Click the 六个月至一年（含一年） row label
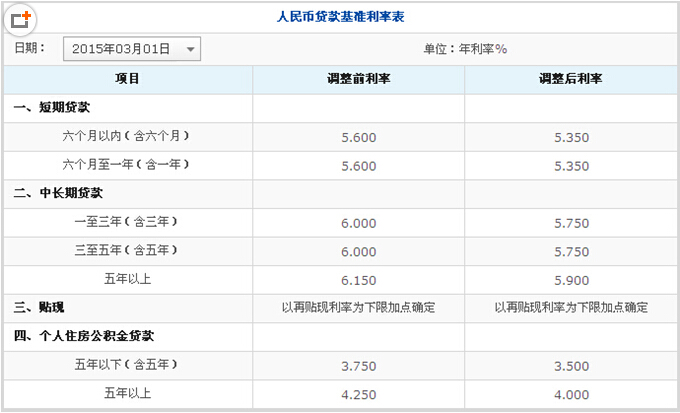This screenshot has height=413, width=680. point(126,165)
